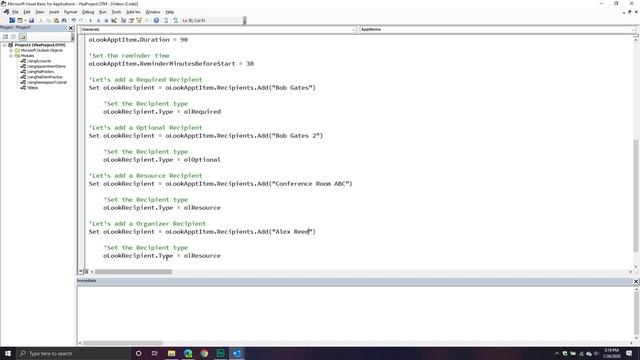640x360 pixels.
Task: Click the Break pause toolbar icon
Action: (98, 20)
